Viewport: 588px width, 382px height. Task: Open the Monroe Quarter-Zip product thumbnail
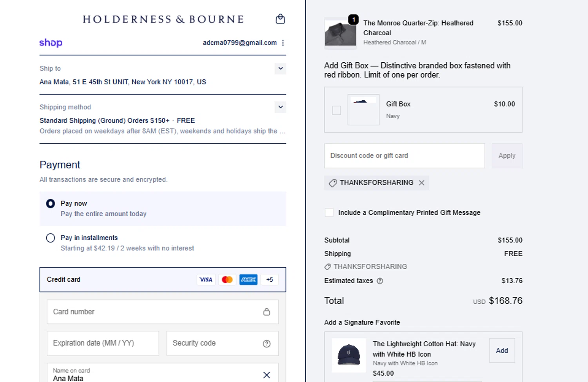(340, 33)
